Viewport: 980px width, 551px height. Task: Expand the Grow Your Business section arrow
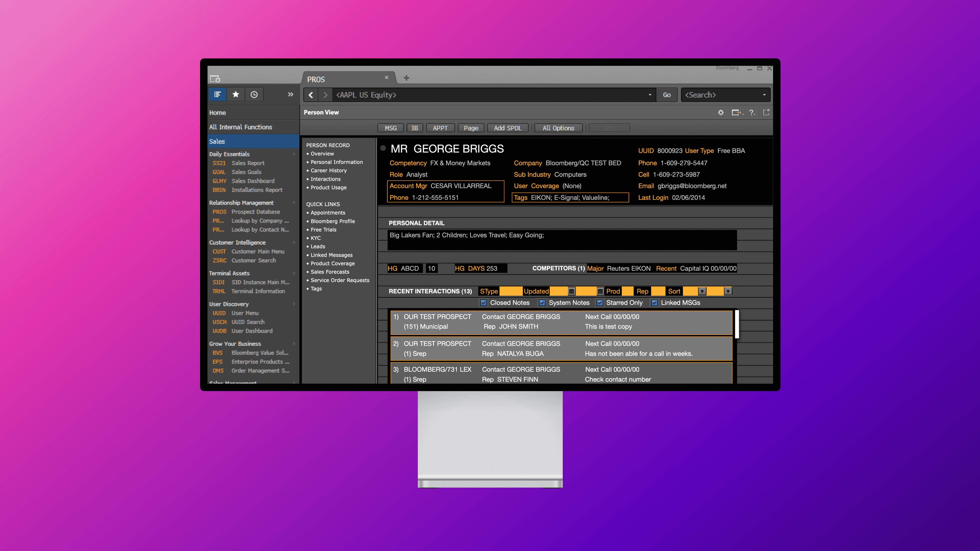tap(294, 343)
